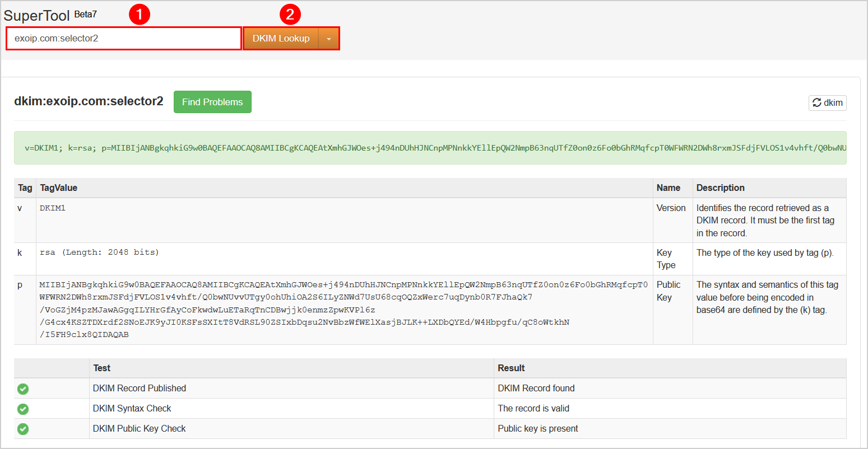Click the page scrollbar on the right

pyautogui.click(x=864, y=224)
